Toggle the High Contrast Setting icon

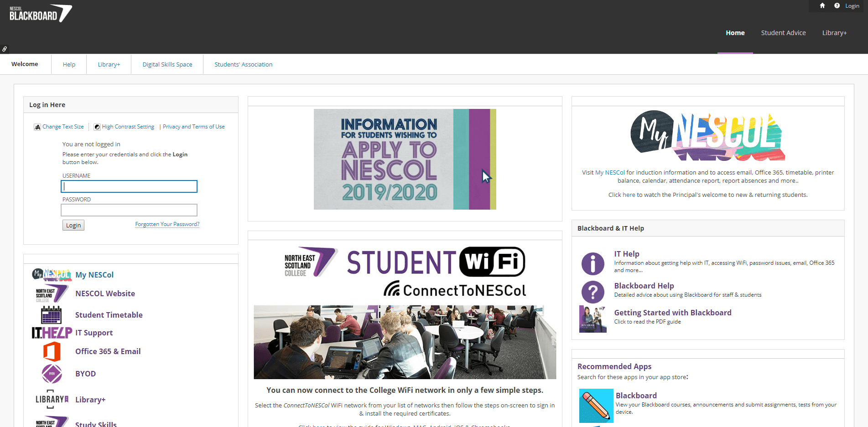[x=97, y=127]
